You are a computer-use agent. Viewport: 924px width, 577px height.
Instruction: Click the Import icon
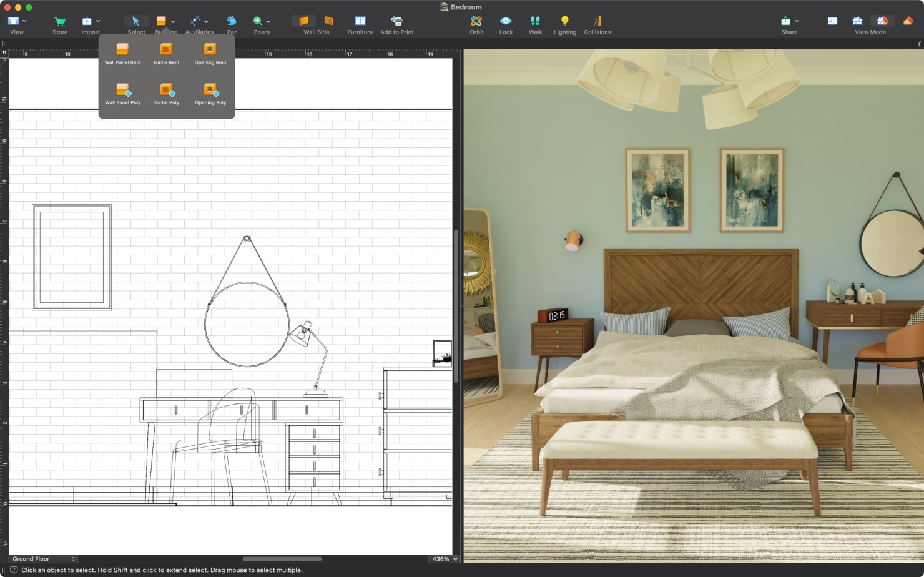click(x=87, y=21)
